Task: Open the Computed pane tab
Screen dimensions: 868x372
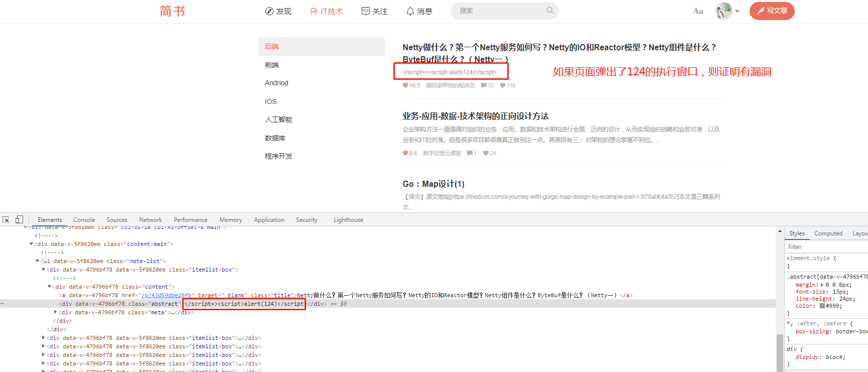Action: click(x=828, y=233)
